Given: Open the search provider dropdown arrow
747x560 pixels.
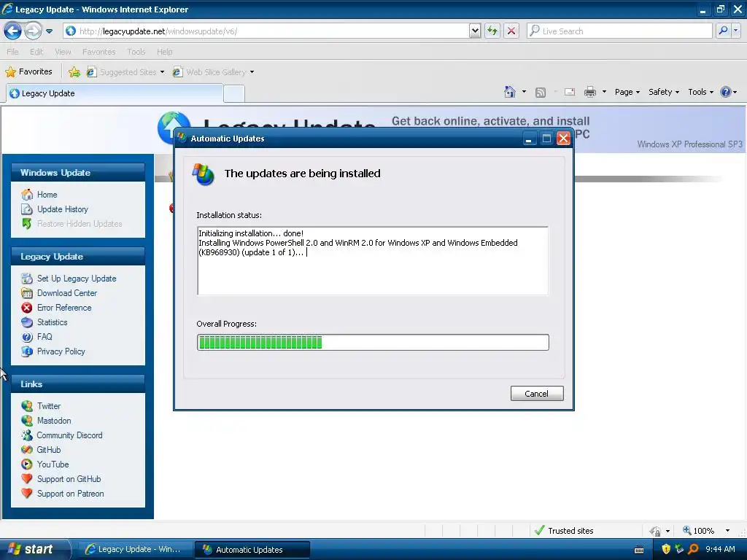Looking at the screenshot, I should pyautogui.click(x=736, y=31).
